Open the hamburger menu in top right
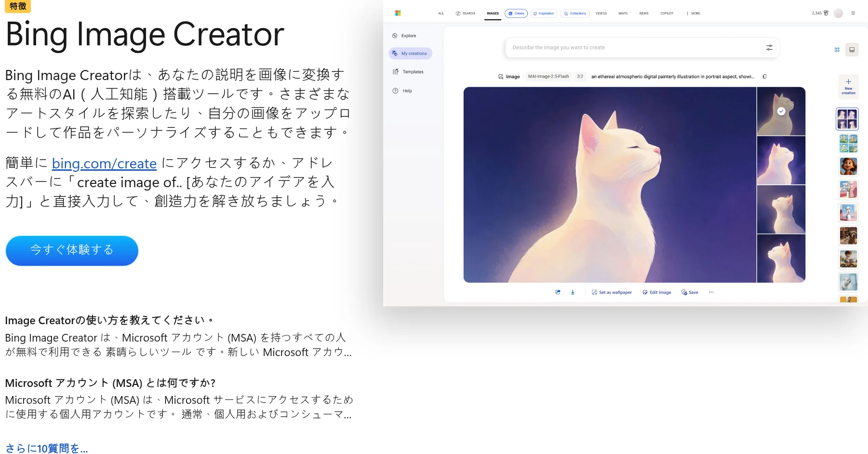Viewport: 868px width, 454px height. coord(853,13)
